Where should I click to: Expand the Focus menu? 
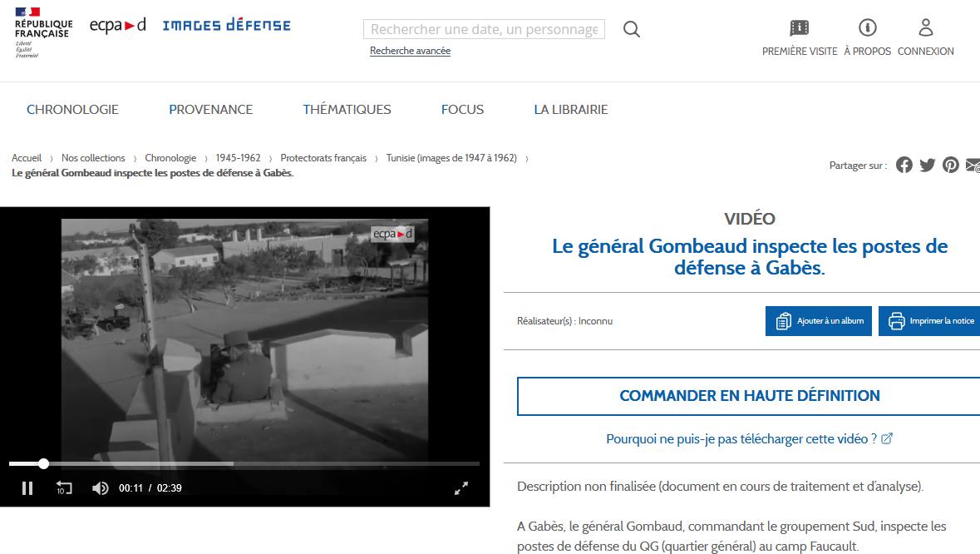(x=462, y=109)
